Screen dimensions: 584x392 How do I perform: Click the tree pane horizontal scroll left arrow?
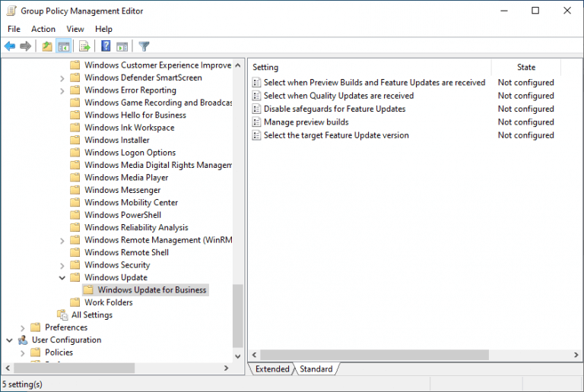coord(8,368)
